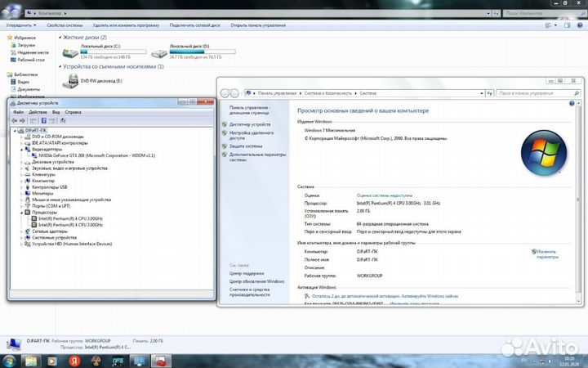The width and height of the screenshot is (588, 368).
Task: Click the System window vertical scrollbar
Action: pyautogui.click(x=579, y=199)
